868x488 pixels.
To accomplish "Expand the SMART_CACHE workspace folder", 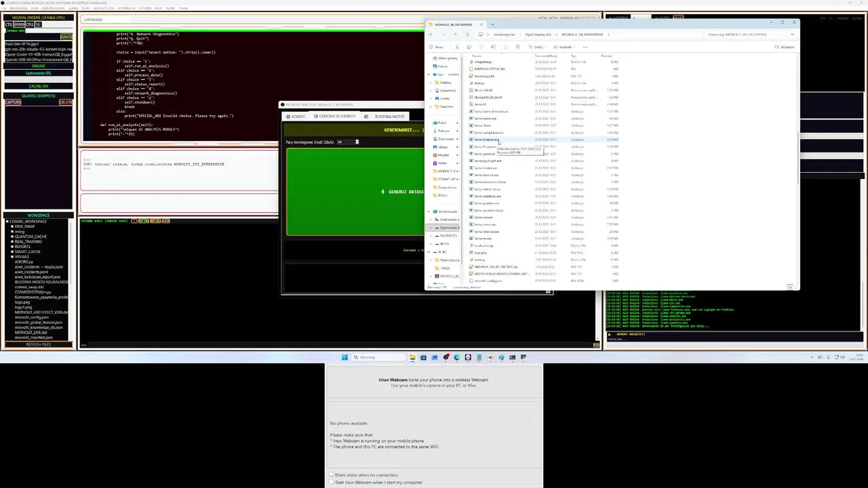I will coord(12,251).
